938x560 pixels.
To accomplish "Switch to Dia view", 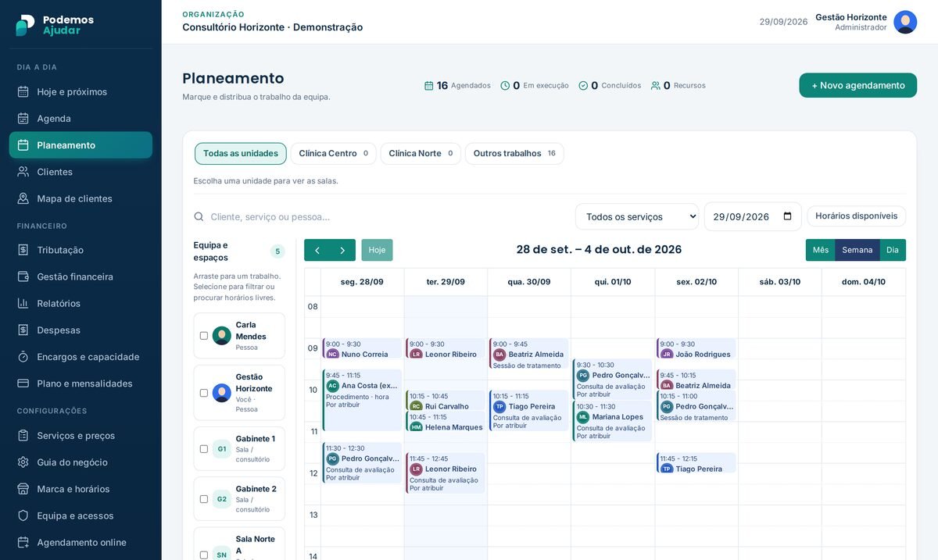I will click(893, 250).
